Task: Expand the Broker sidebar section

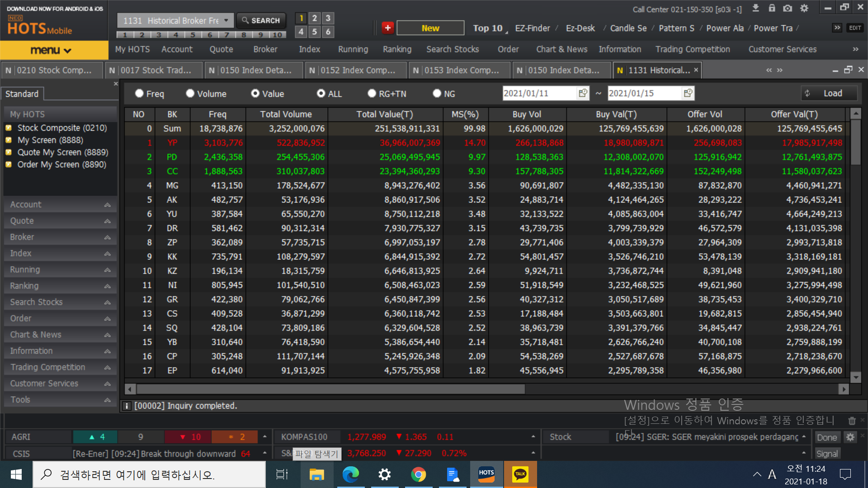Action: coord(60,237)
